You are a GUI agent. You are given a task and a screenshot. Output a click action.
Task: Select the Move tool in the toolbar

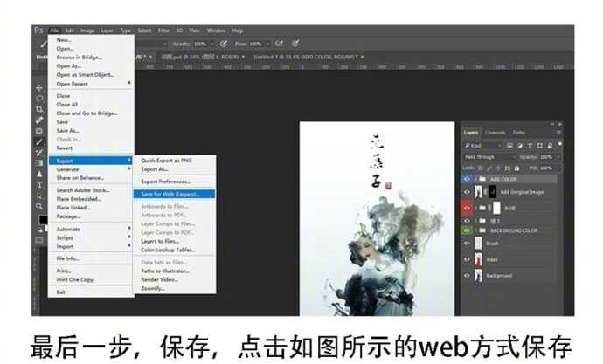point(39,88)
